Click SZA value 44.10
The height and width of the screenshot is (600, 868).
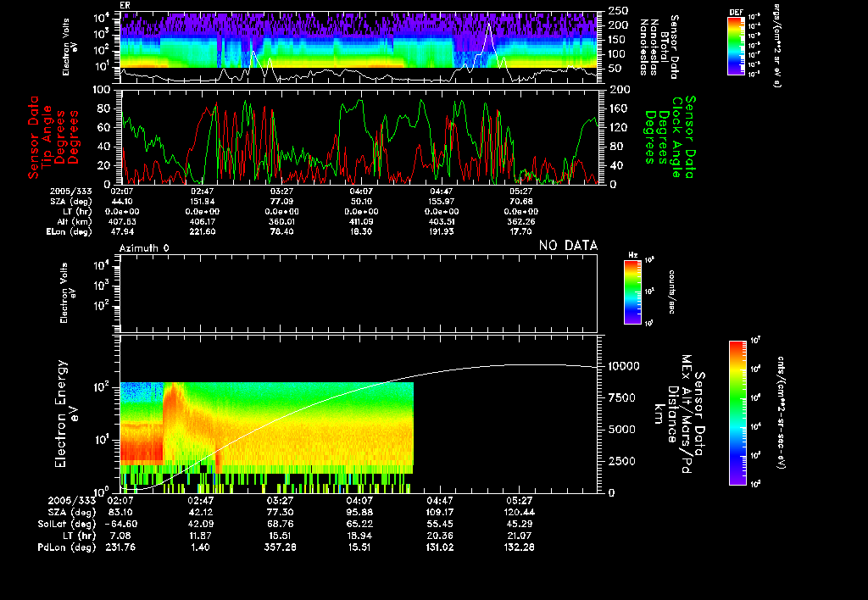point(122,202)
